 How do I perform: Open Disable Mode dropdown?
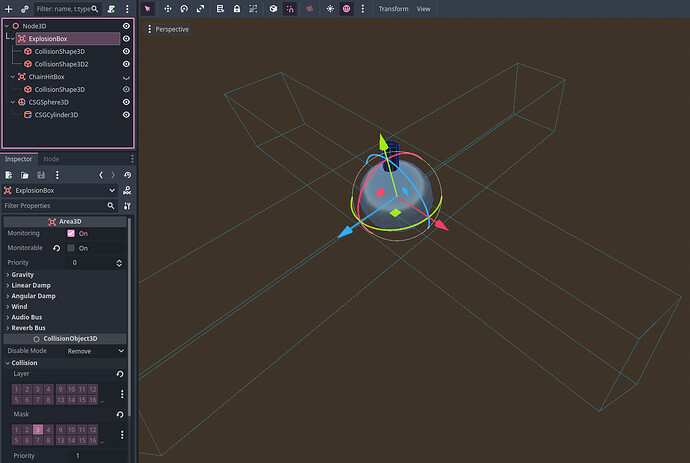tap(95, 351)
